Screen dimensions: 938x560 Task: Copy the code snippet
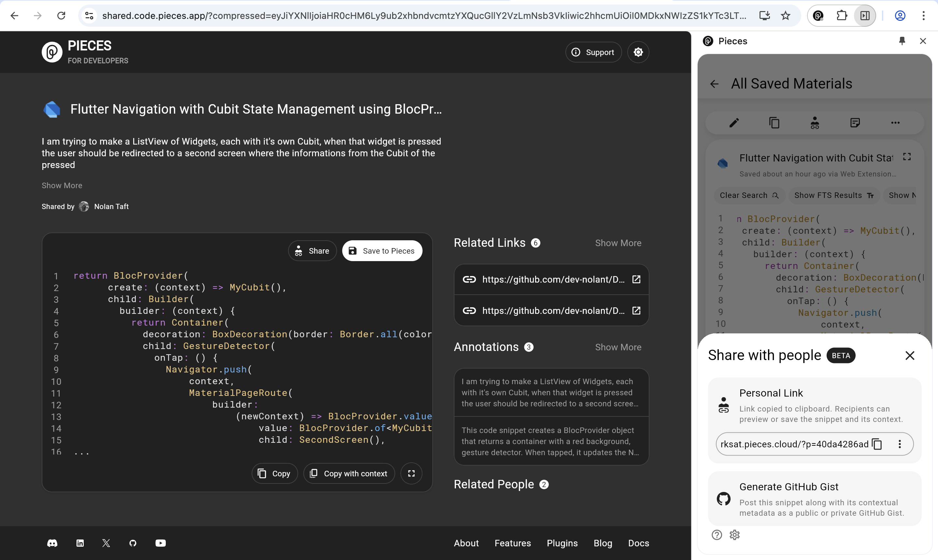(275, 473)
